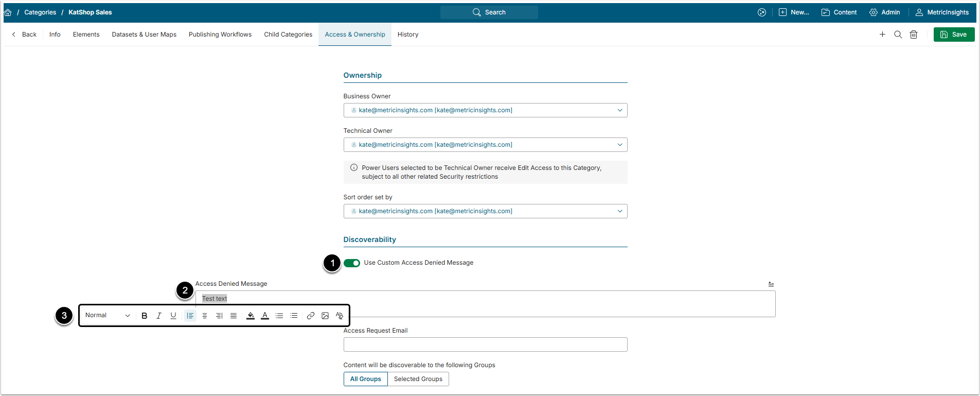The image size is (980, 396).
Task: Click the trash delete icon
Action: 914,35
